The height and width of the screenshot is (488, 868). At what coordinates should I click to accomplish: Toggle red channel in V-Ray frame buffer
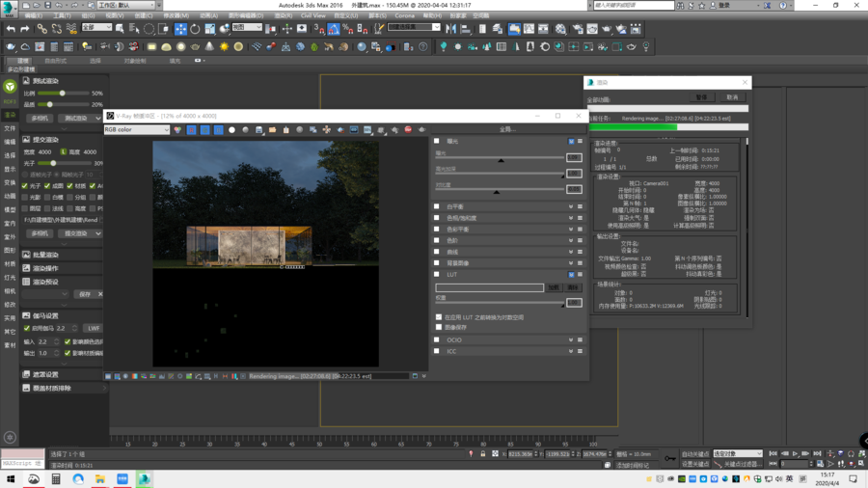pyautogui.click(x=192, y=129)
